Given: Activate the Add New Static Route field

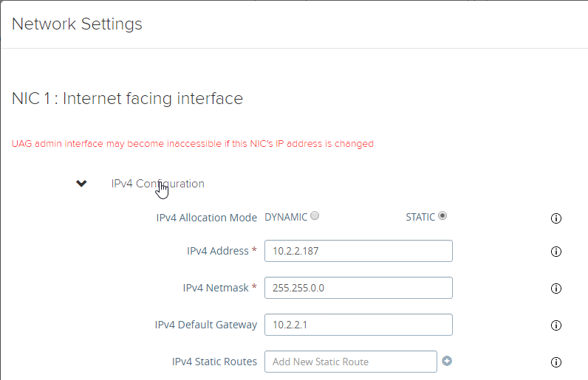Looking at the screenshot, I should tap(351, 362).
